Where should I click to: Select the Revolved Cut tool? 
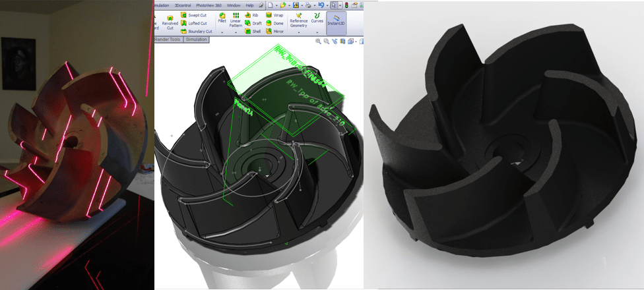pos(170,22)
